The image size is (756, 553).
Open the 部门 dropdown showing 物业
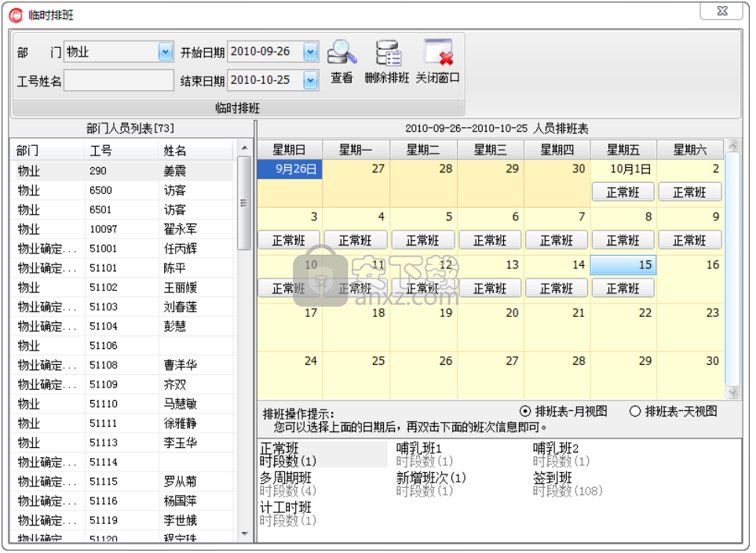(x=166, y=52)
